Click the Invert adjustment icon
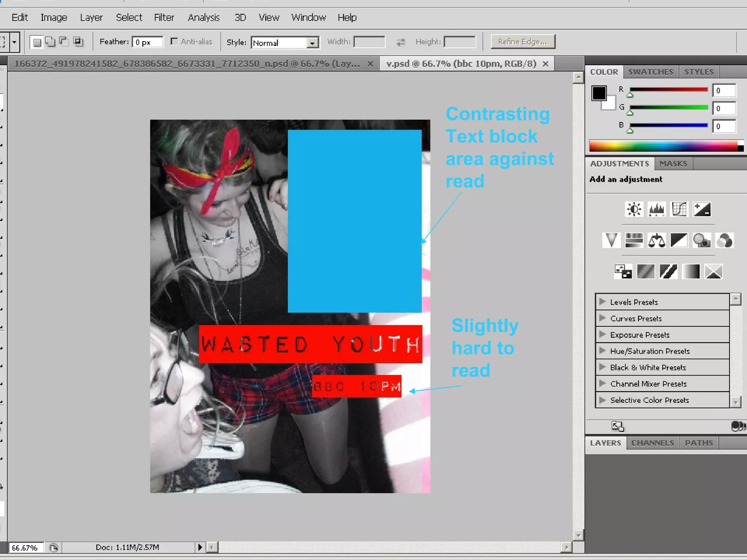Screen dimensions: 747x560 click(x=623, y=272)
